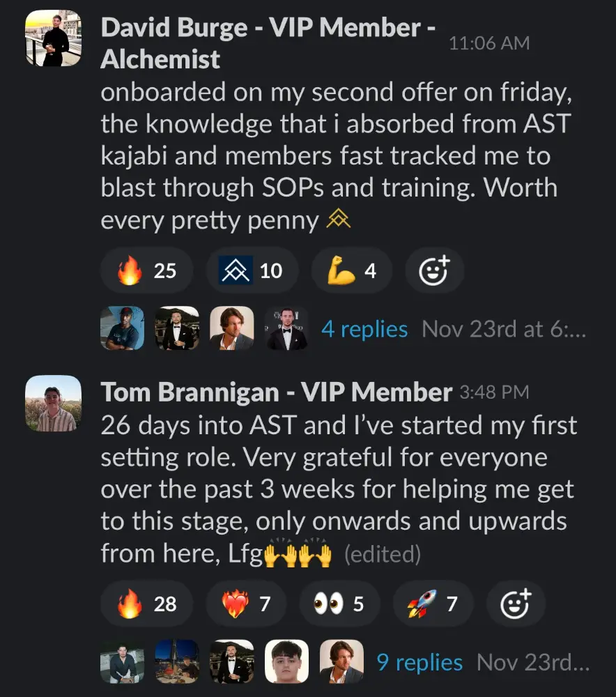The image size is (616, 697).
Task: Toggle flexed bicep reaction with 4
Action: click(x=351, y=270)
